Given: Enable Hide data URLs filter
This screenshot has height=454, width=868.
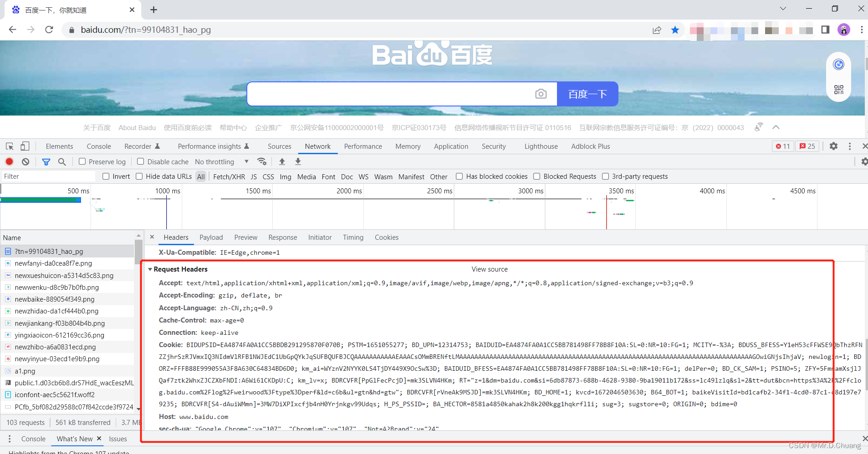Looking at the screenshot, I should tap(139, 177).
